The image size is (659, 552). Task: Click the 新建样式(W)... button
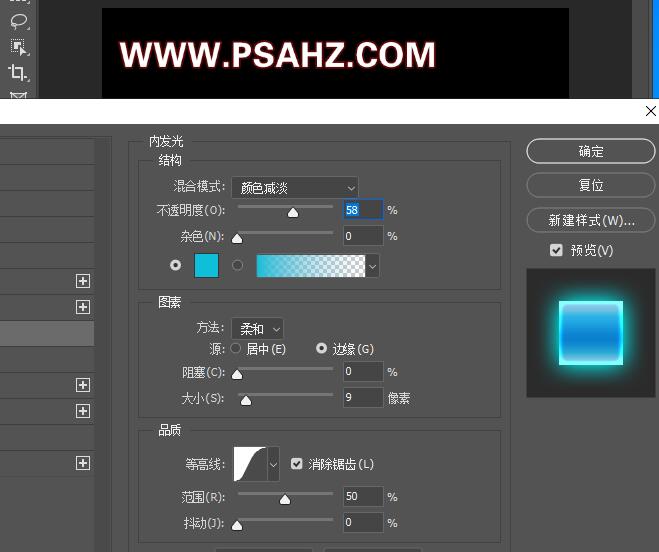click(590, 220)
